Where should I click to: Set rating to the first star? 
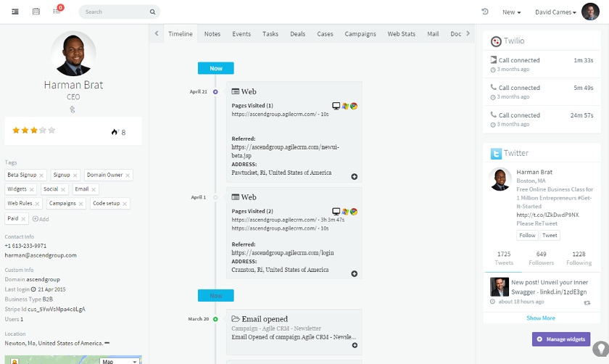click(16, 130)
